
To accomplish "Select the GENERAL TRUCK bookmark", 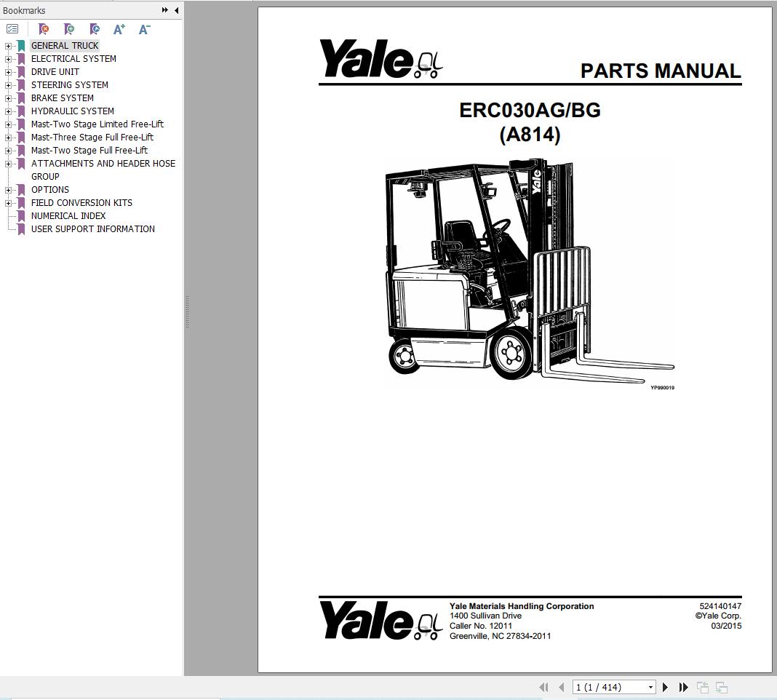I will (x=65, y=45).
